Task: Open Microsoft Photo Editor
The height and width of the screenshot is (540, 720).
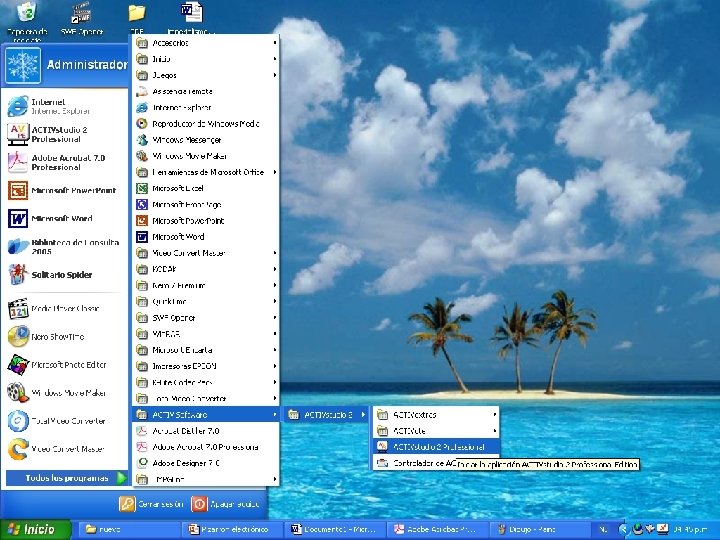Action: tap(65, 365)
